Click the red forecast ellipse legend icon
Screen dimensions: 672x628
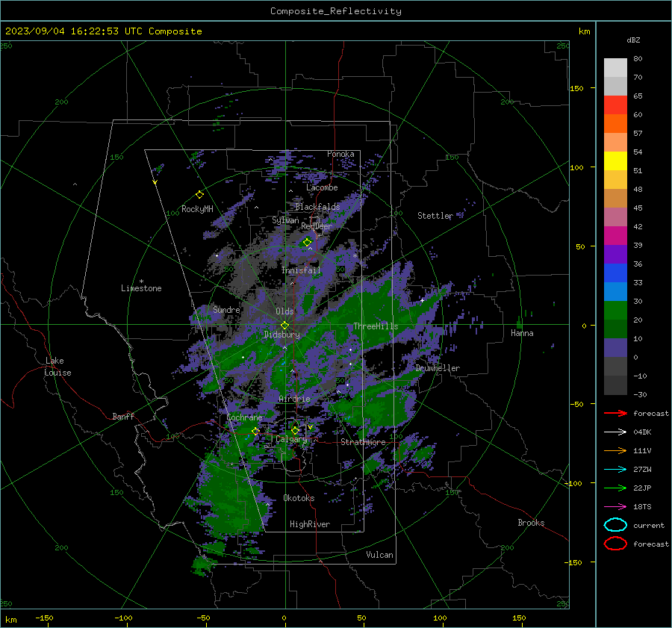click(x=615, y=544)
